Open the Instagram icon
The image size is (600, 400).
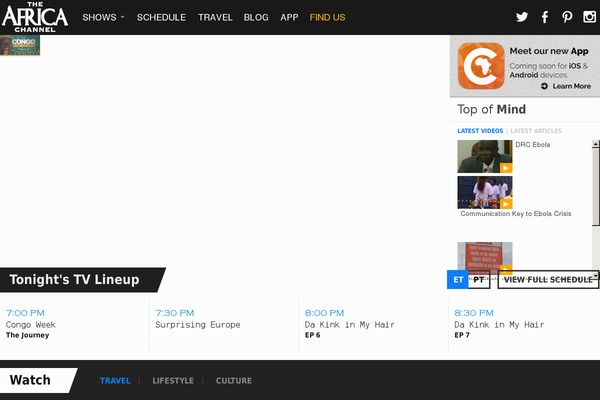click(589, 16)
